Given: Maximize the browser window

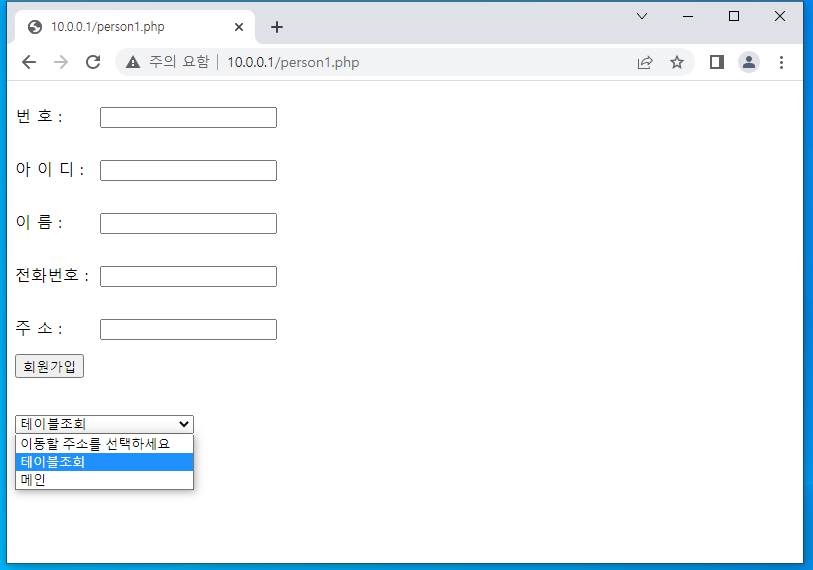Looking at the screenshot, I should pos(734,16).
